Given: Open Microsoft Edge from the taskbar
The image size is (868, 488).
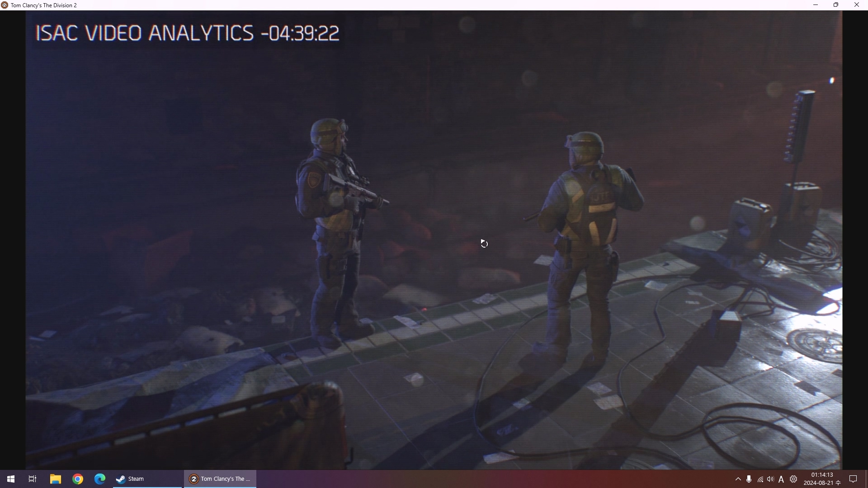Looking at the screenshot, I should (x=100, y=479).
